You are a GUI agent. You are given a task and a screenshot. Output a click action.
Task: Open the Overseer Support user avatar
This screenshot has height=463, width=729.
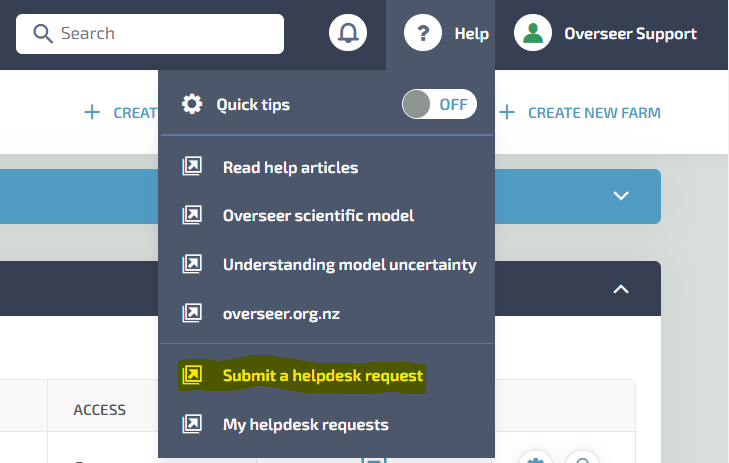click(x=533, y=33)
